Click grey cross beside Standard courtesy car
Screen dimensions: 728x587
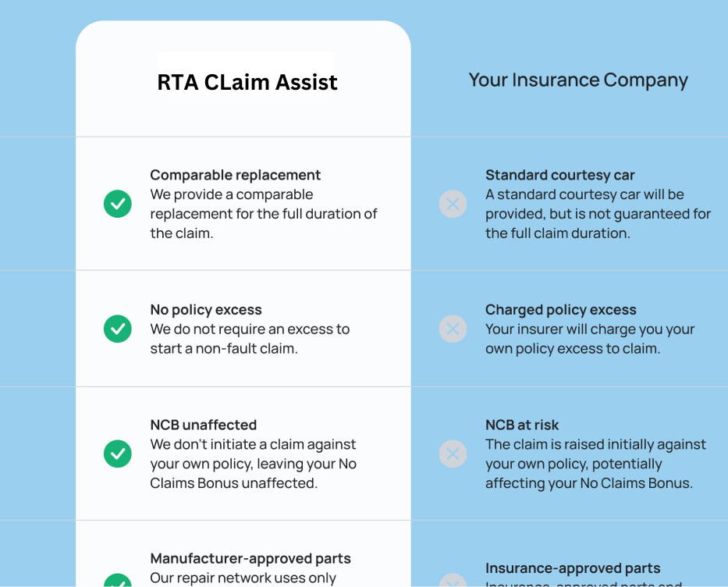(x=453, y=205)
